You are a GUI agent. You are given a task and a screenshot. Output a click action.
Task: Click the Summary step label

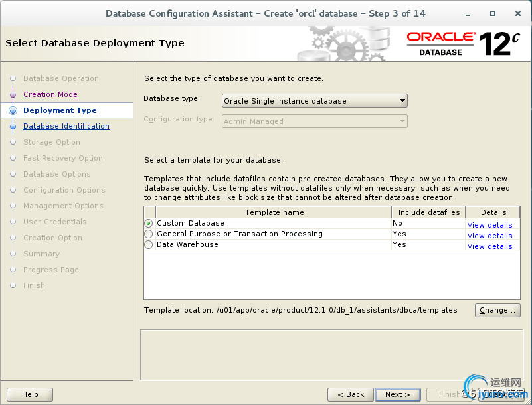[41, 254]
